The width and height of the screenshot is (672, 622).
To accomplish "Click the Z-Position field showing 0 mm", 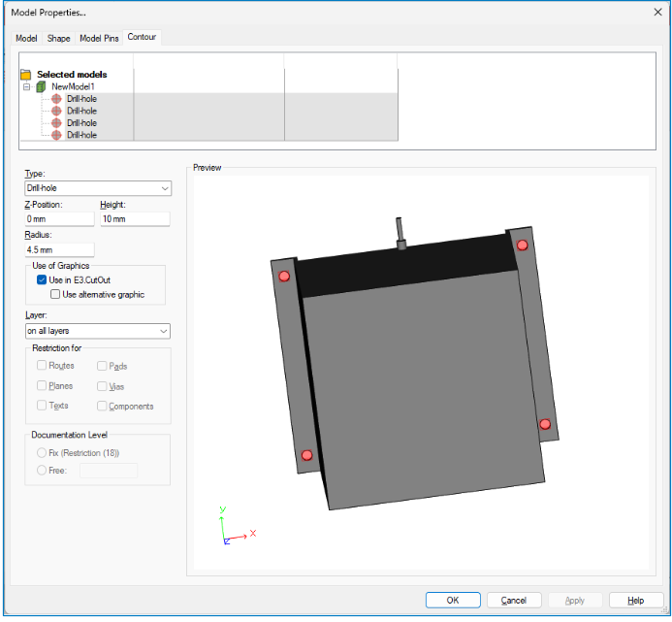I will (59, 219).
